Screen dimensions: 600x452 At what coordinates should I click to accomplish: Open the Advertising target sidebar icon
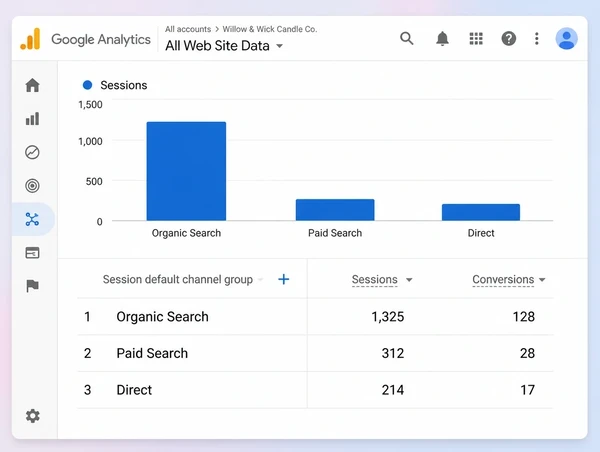tap(33, 186)
